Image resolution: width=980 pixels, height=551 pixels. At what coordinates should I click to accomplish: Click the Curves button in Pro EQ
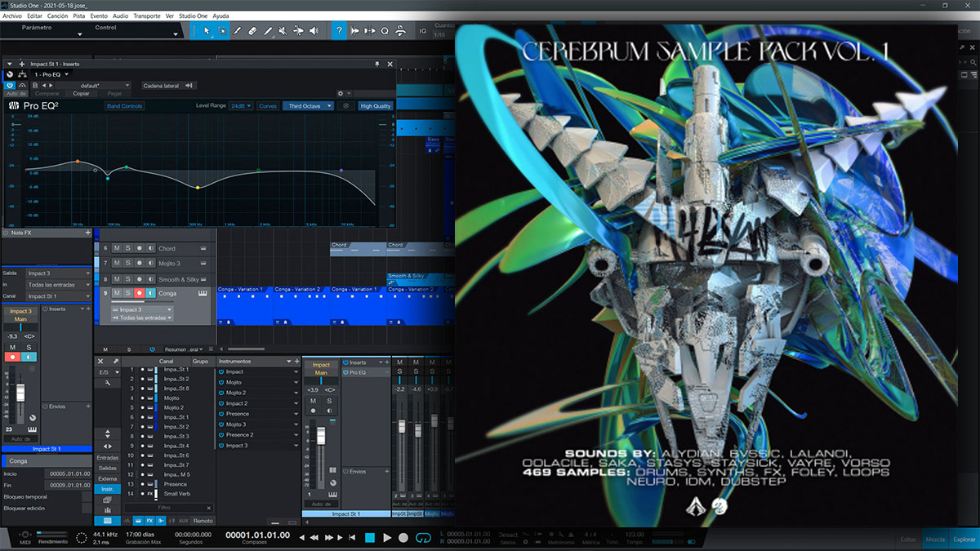pyautogui.click(x=268, y=106)
